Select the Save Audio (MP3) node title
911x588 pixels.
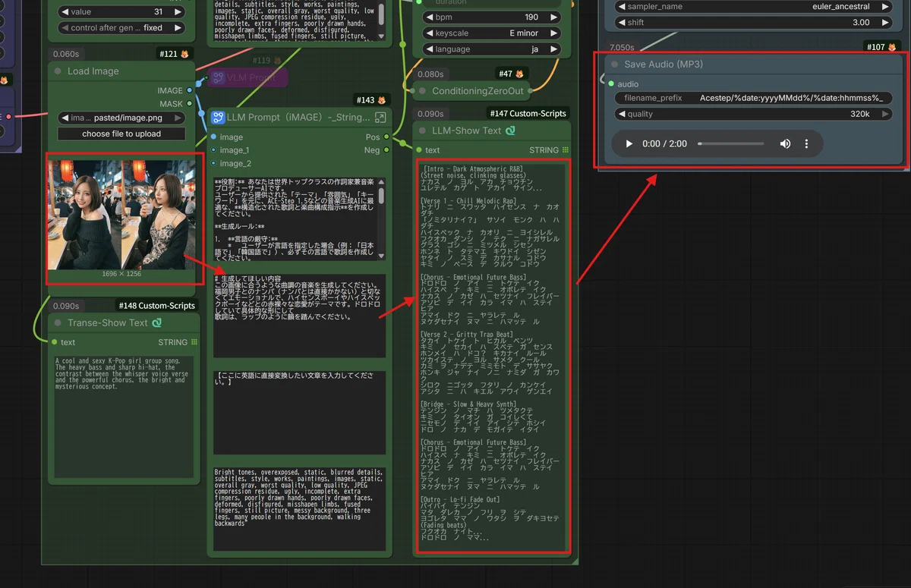tap(664, 64)
